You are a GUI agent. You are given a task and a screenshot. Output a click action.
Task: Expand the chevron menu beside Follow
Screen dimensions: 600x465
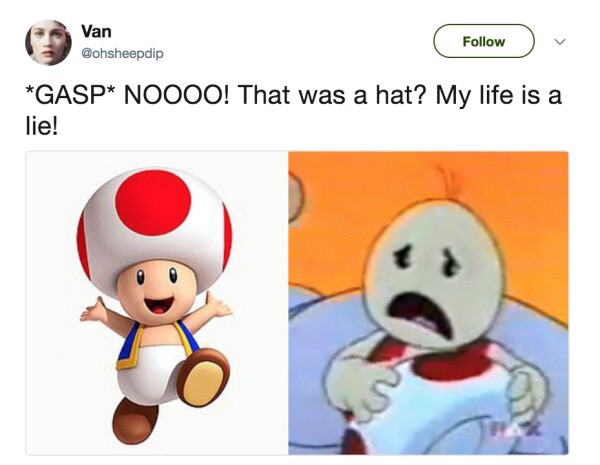[559, 41]
